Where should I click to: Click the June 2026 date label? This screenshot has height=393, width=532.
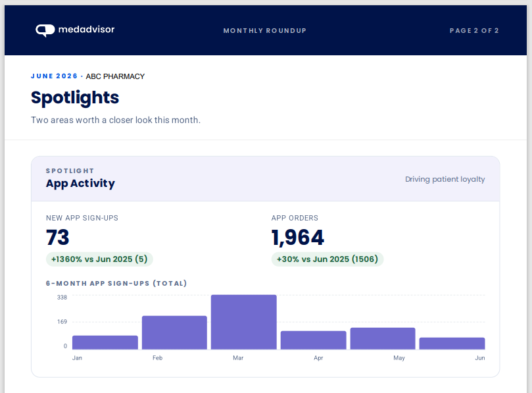click(55, 76)
